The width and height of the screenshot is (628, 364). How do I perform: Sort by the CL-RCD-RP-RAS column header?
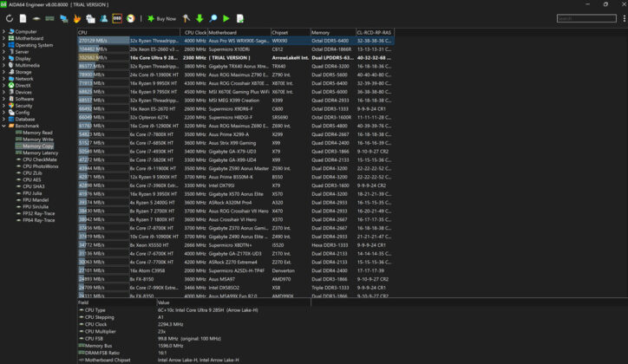point(375,32)
